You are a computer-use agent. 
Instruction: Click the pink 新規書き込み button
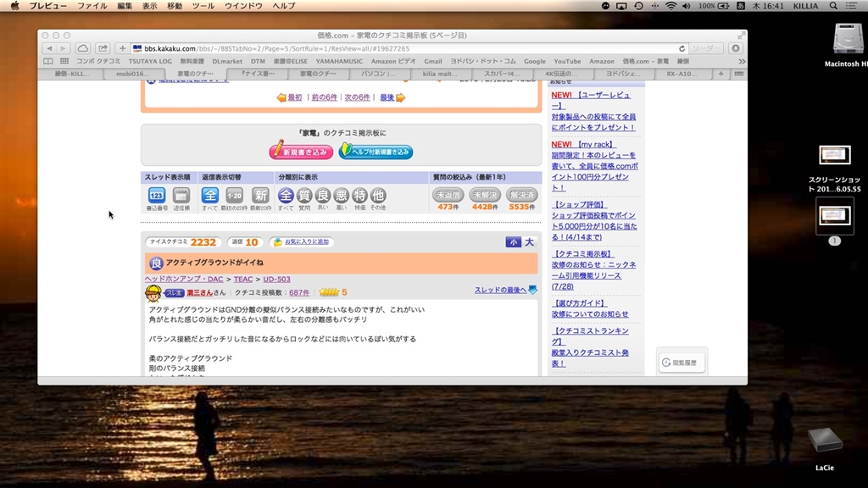301,151
